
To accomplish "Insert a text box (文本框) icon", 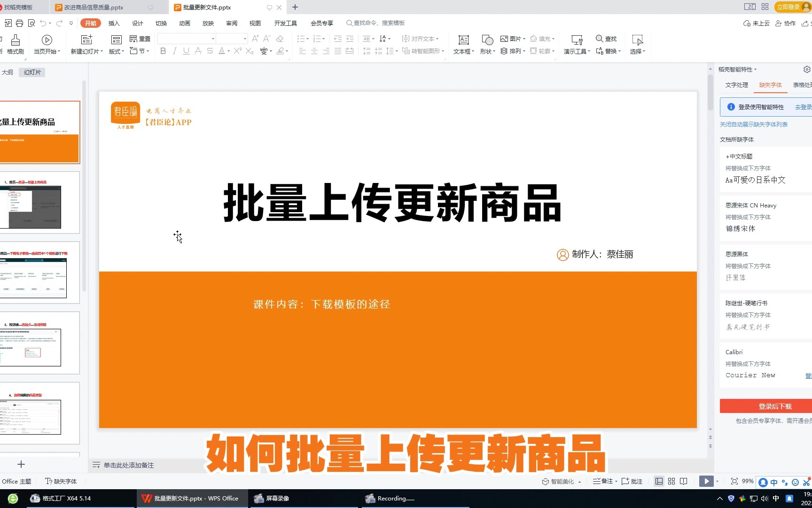I will [x=463, y=40].
